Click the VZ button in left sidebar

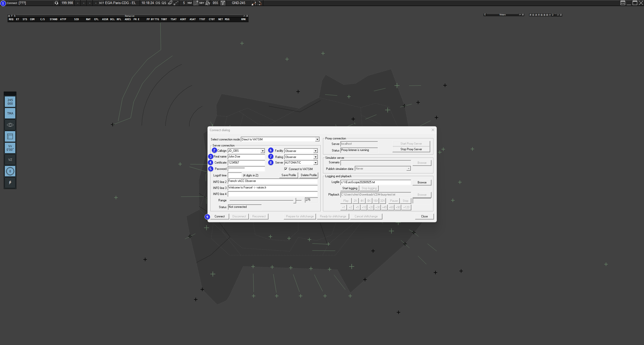(10, 160)
